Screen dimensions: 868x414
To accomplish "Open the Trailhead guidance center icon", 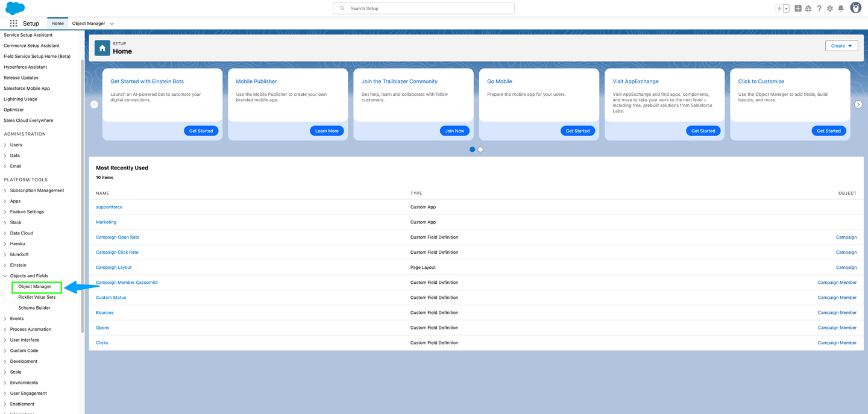I will click(808, 8).
